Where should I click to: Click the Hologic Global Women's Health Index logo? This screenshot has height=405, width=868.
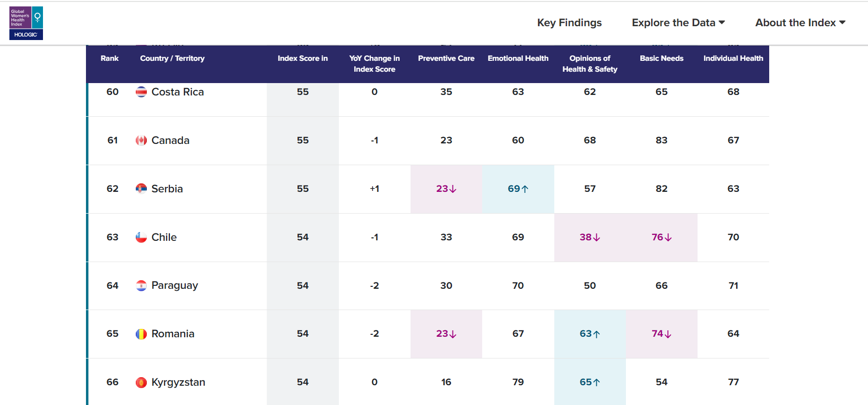(26, 23)
